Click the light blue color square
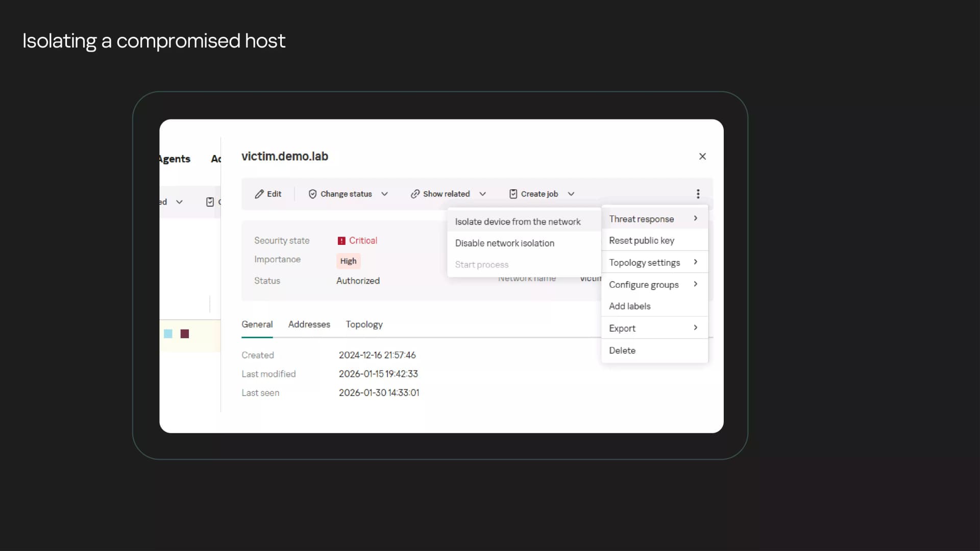980x551 pixels. [x=168, y=334]
